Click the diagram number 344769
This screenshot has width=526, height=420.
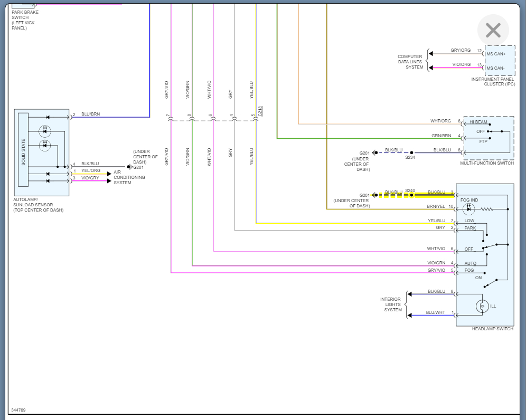[18, 410]
